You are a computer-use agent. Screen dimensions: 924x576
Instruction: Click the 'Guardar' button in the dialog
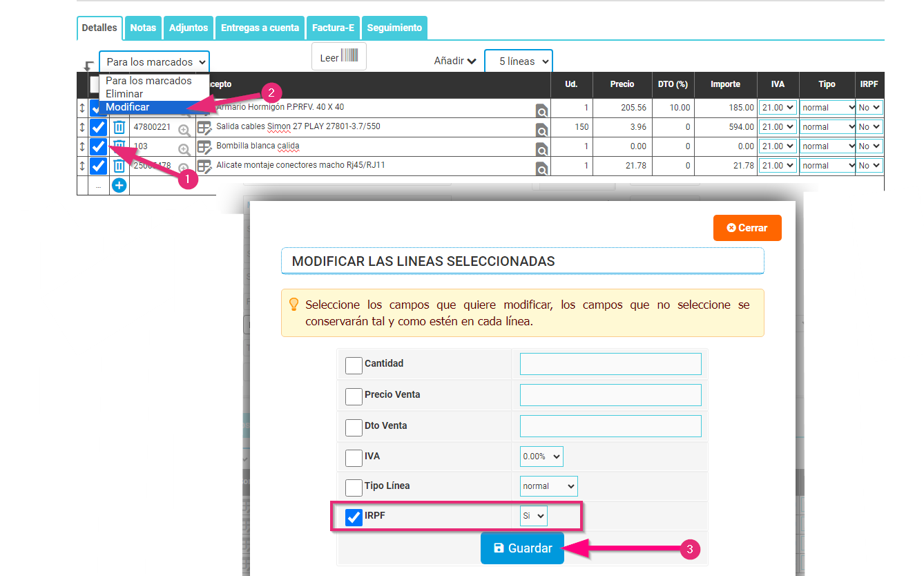pos(522,548)
